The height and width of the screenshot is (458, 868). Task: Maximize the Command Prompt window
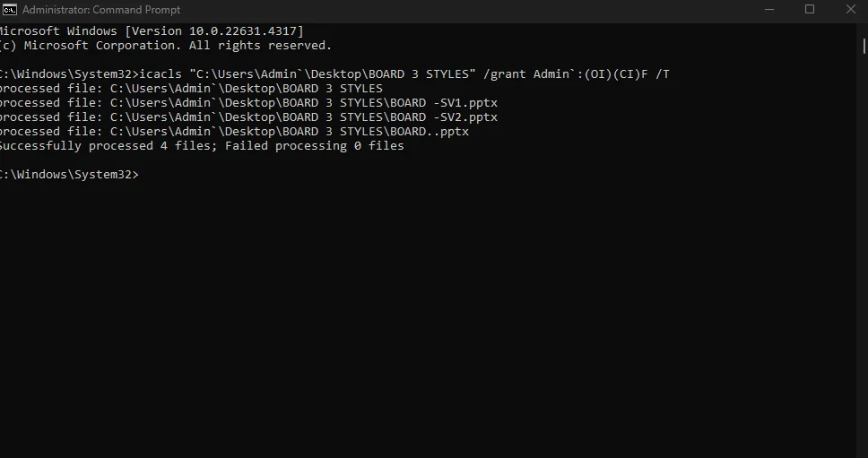(x=810, y=9)
